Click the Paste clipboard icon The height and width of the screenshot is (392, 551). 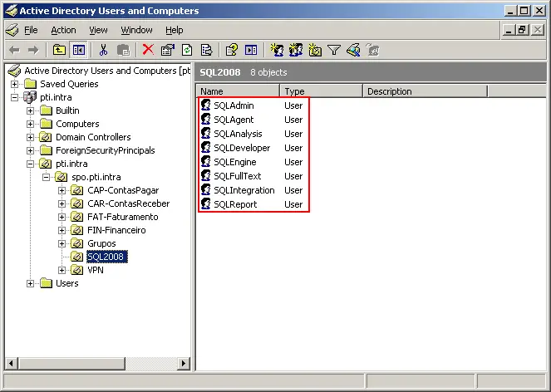tap(123, 50)
